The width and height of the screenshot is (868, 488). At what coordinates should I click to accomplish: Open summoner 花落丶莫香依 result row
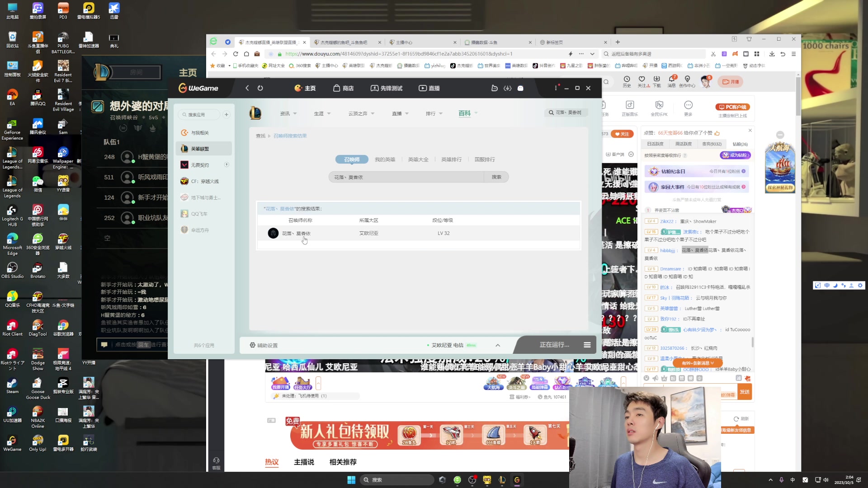click(x=418, y=233)
